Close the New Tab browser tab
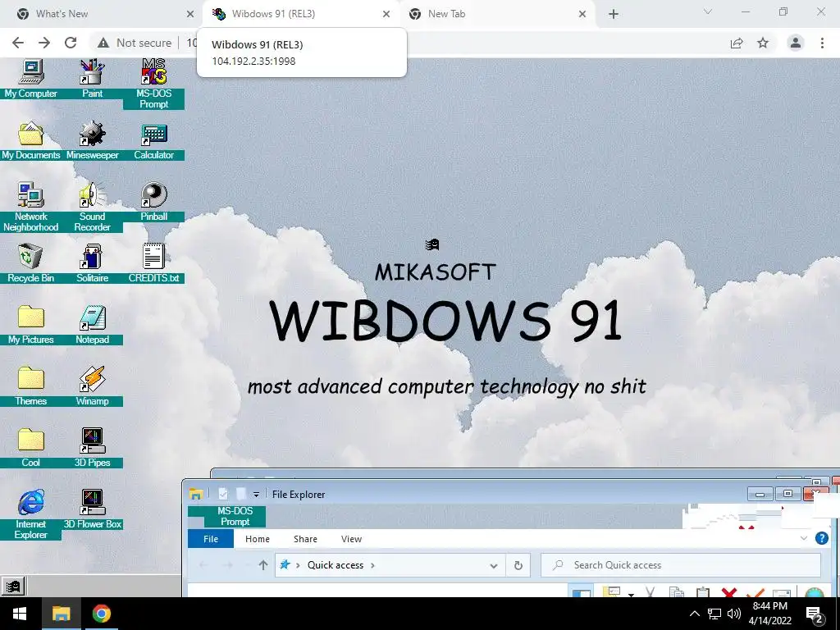Screen dimensions: 840x630 click(x=582, y=14)
